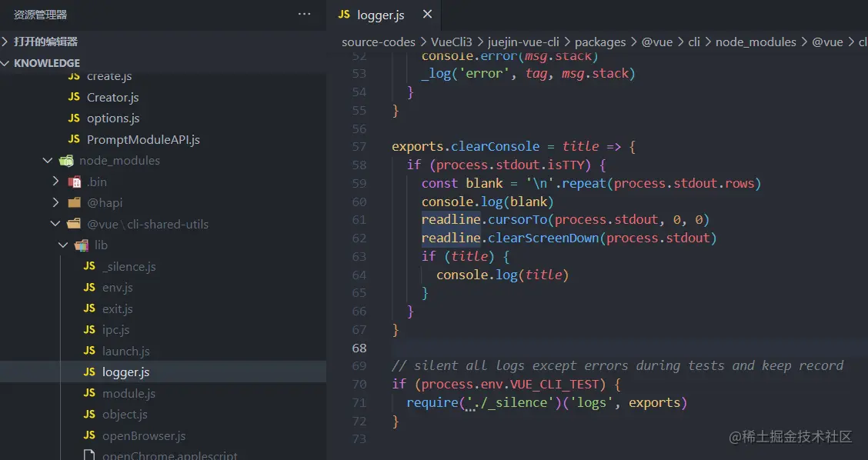The image size is (868, 460).
Task: Click the @vue\cli-shared-utils open folder icon
Action: pos(74,224)
